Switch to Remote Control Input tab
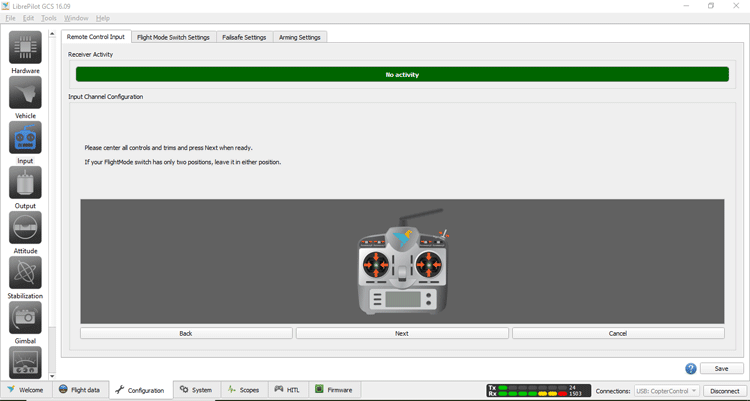Image resolution: width=750 pixels, height=401 pixels. click(x=96, y=37)
